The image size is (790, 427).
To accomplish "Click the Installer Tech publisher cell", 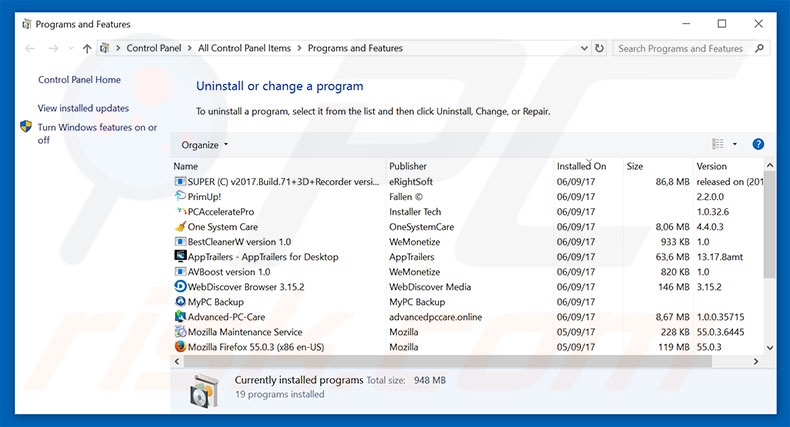I will (x=415, y=211).
